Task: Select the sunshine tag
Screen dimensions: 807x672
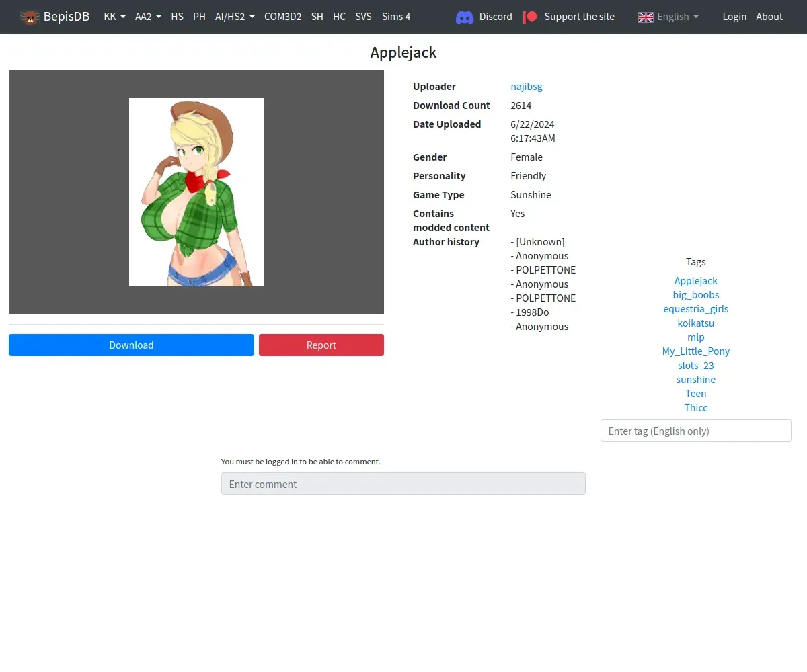Action: (696, 380)
